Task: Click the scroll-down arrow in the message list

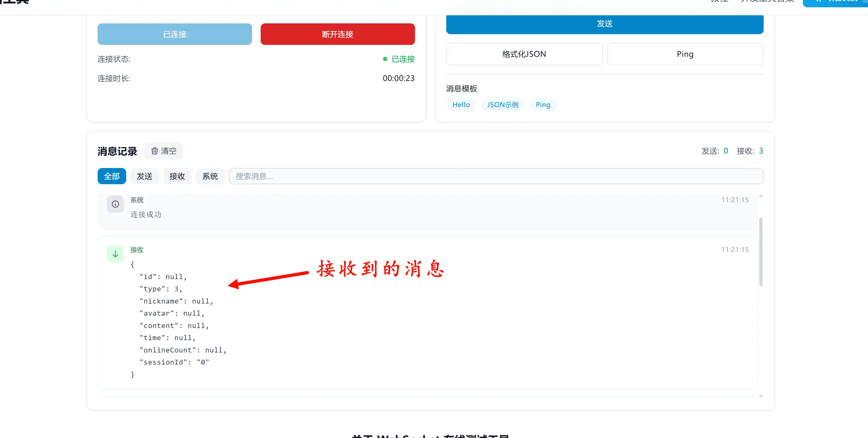Action: [761, 396]
